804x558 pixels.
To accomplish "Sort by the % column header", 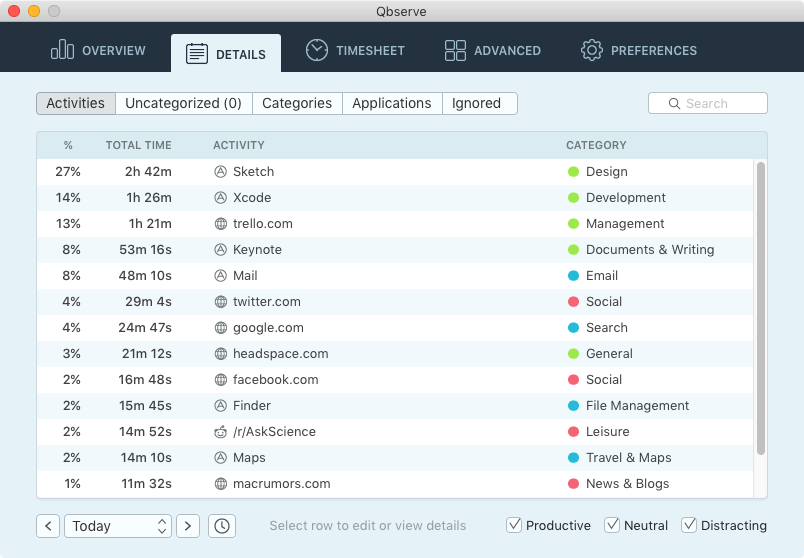I will click(x=68, y=145).
